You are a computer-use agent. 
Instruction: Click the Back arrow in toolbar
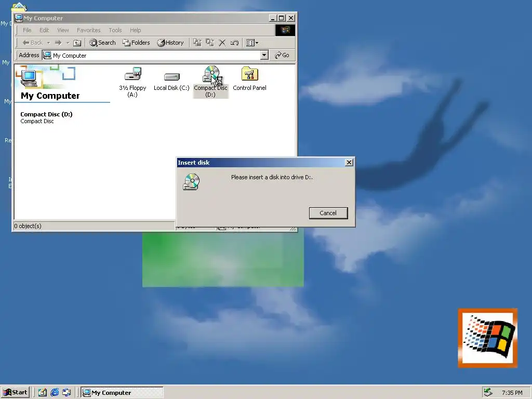point(33,43)
